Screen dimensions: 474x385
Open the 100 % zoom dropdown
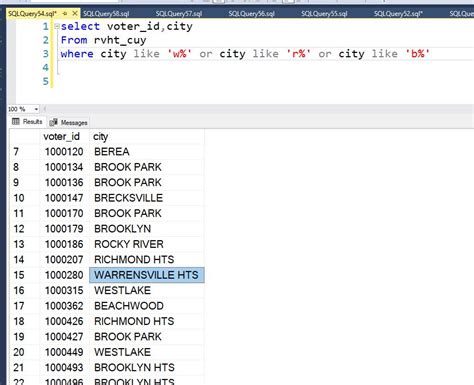click(x=36, y=109)
